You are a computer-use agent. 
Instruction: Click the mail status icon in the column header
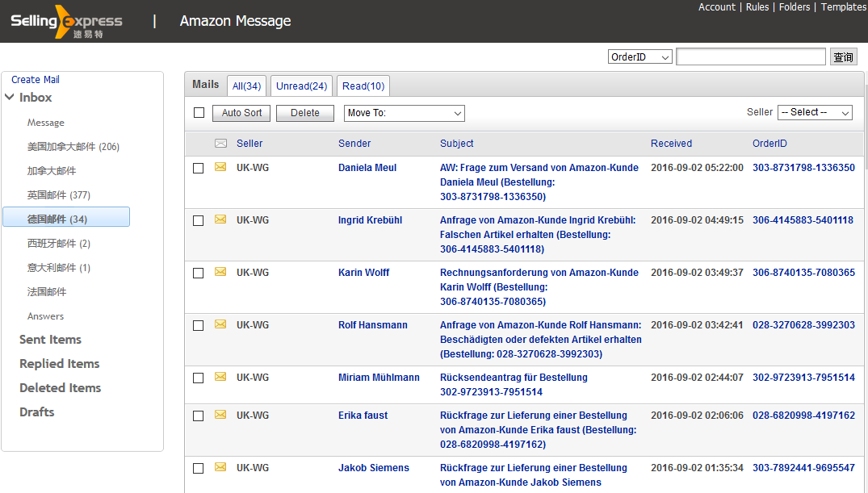(x=220, y=144)
